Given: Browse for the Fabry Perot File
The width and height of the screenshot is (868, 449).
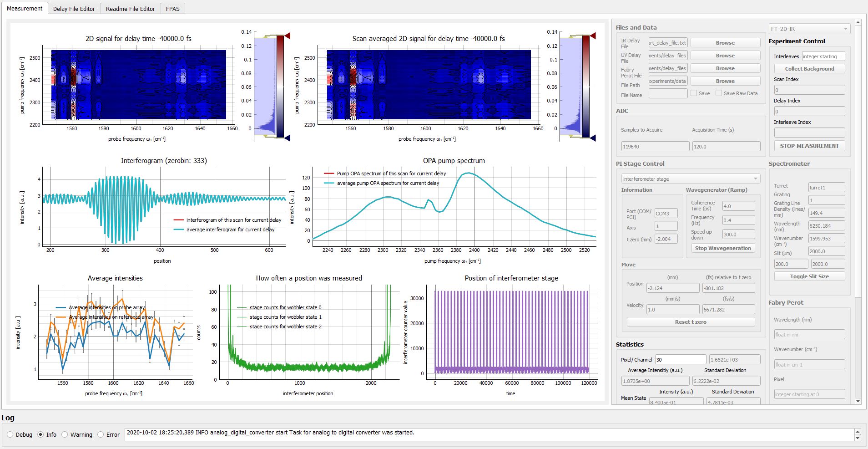Looking at the screenshot, I should click(725, 68).
